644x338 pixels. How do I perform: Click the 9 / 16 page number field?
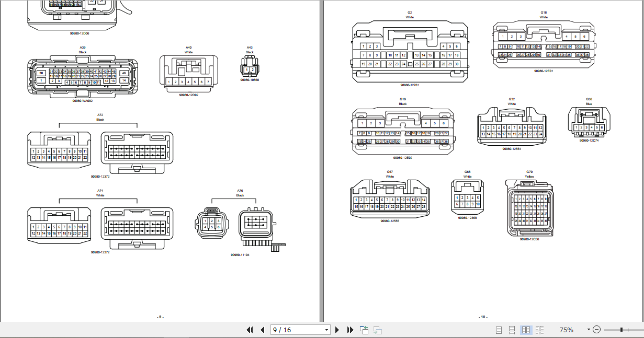pos(296,330)
